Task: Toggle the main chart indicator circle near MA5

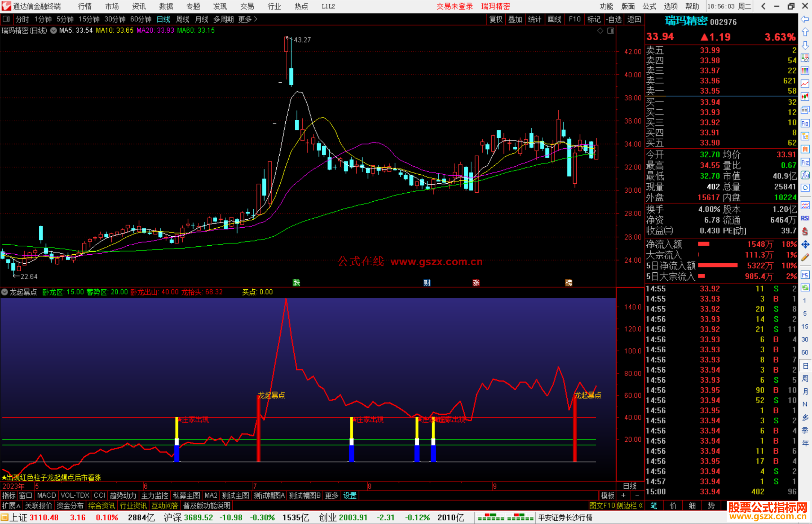Action: 53,30
